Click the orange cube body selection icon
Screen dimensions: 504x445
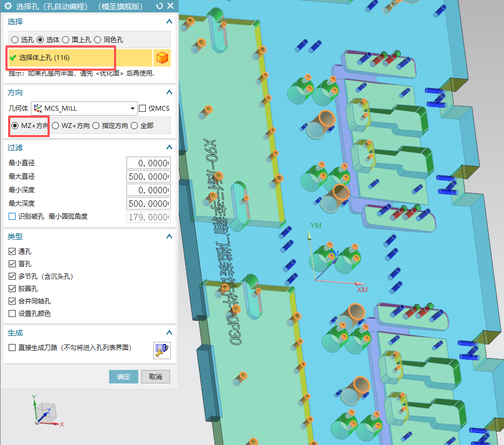point(162,58)
